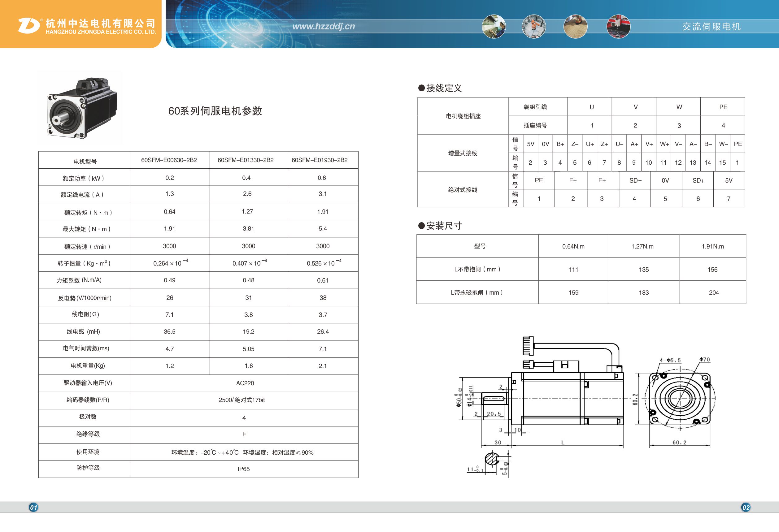Click the 4-Φ5.5 hole dimension label
The height and width of the screenshot is (532, 779).
(x=670, y=361)
